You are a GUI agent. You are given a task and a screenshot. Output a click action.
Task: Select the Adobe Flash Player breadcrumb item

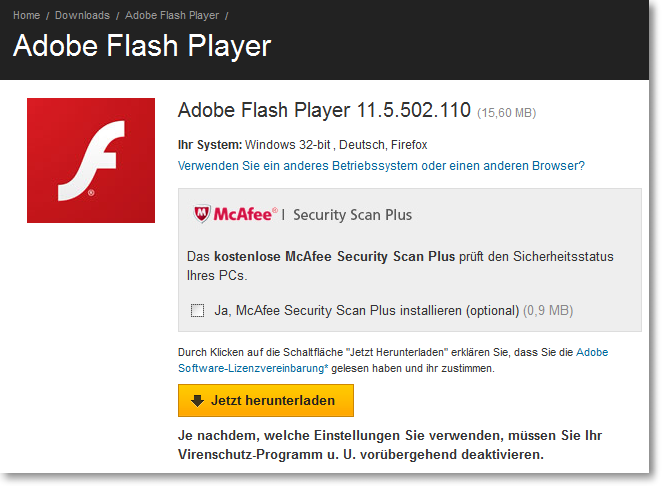[x=172, y=15]
